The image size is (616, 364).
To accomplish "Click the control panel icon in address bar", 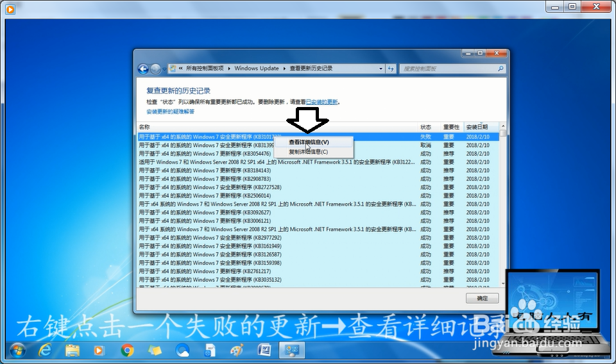I will click(173, 68).
